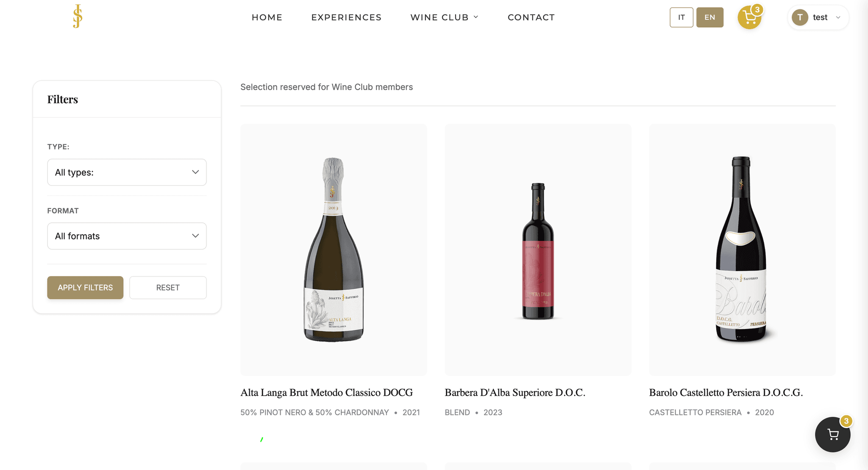Viewport: 868px width, 470px height.
Task: Open the gold shopping cart in header
Action: [749, 17]
